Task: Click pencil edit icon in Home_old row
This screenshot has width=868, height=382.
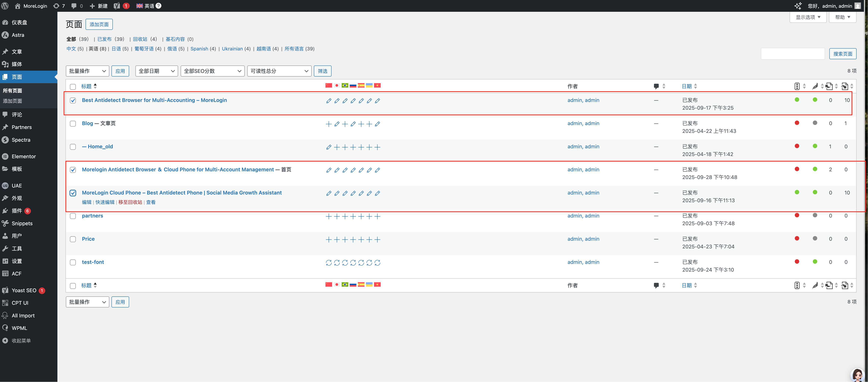Action: pyautogui.click(x=329, y=147)
